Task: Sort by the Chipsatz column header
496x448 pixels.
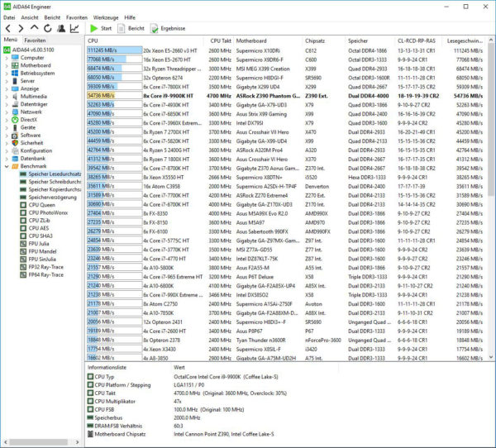Action: 323,41
